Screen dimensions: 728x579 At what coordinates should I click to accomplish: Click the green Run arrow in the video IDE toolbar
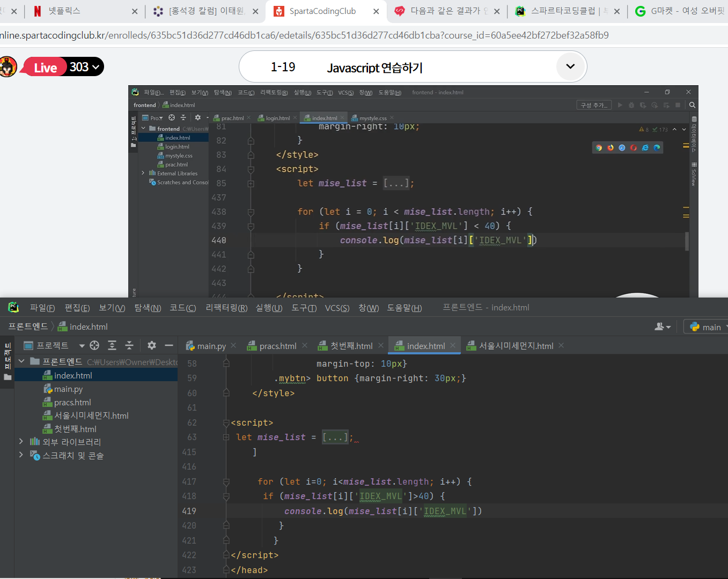[x=620, y=105]
